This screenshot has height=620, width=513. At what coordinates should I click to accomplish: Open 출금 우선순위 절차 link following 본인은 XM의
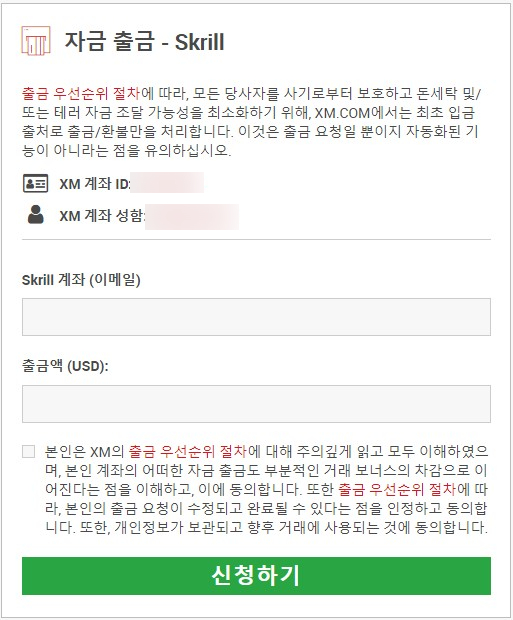(187, 451)
